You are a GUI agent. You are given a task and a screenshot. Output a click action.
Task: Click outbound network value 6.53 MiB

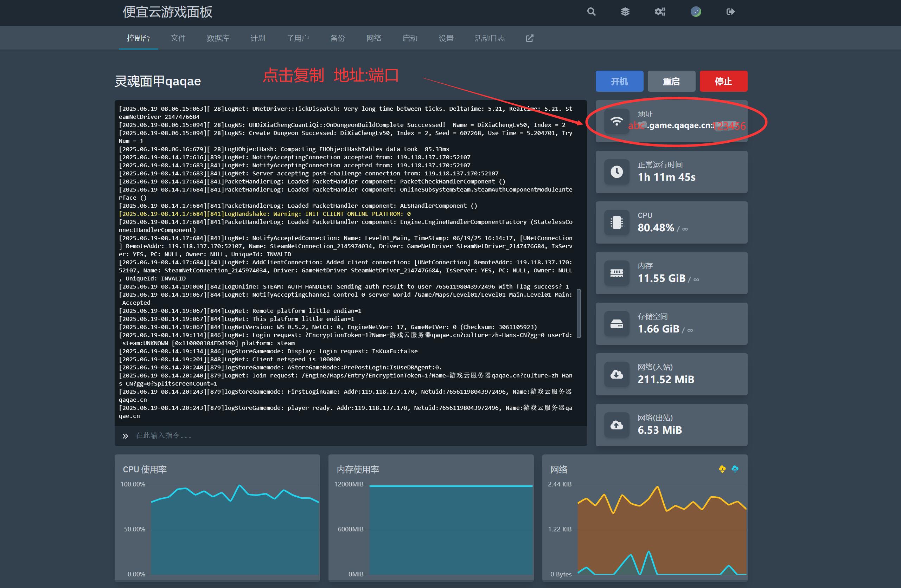pyautogui.click(x=659, y=430)
